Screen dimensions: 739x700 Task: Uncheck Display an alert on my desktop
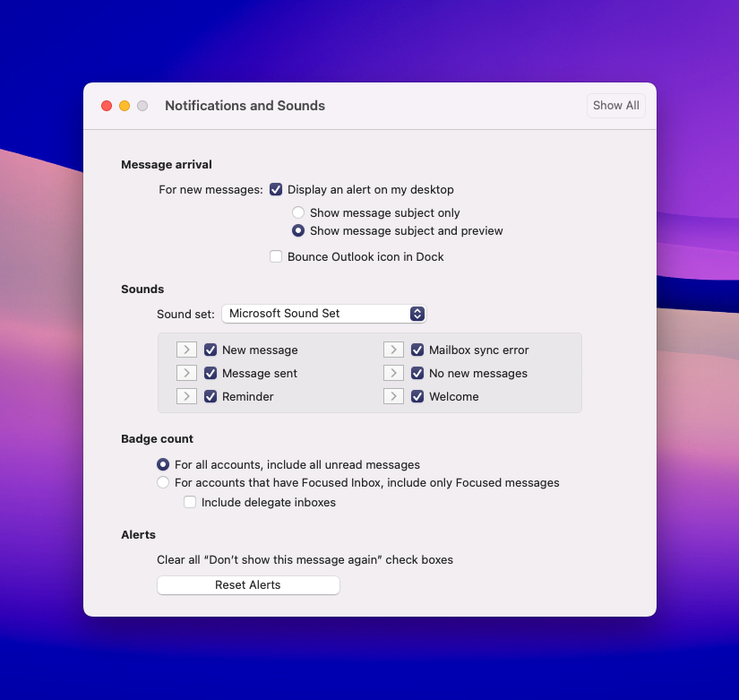point(276,189)
